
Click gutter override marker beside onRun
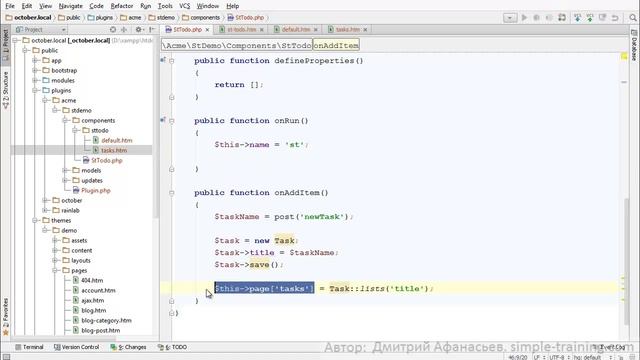[x=162, y=120]
